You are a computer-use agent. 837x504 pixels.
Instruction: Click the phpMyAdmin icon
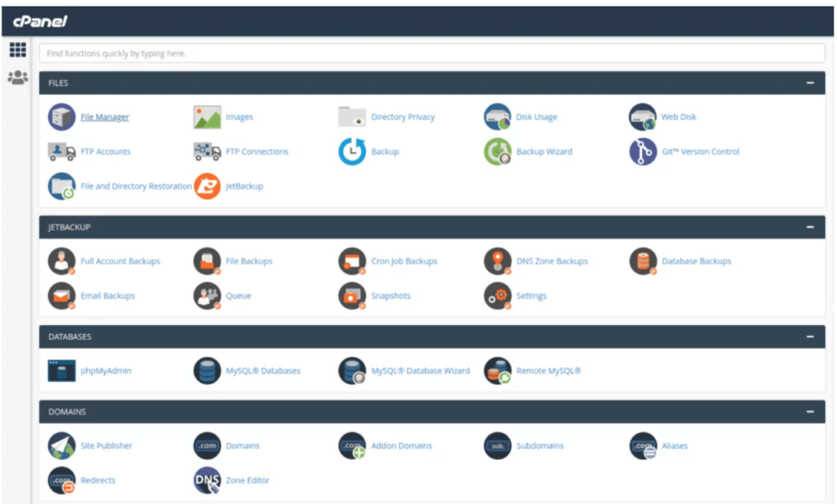(61, 371)
